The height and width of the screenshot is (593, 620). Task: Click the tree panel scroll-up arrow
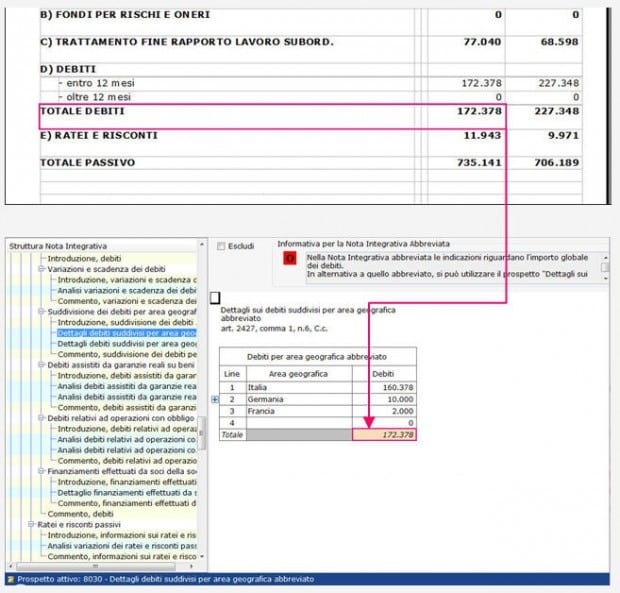(x=202, y=244)
